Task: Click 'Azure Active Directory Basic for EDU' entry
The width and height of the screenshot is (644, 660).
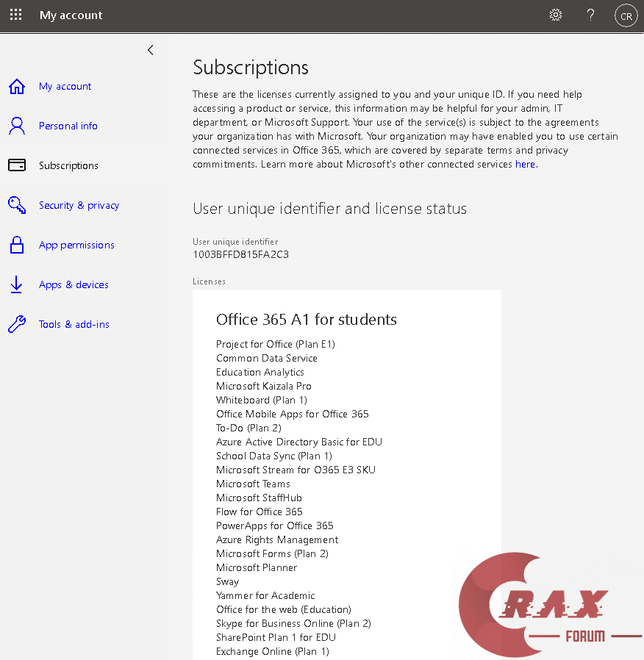Action: point(299,442)
